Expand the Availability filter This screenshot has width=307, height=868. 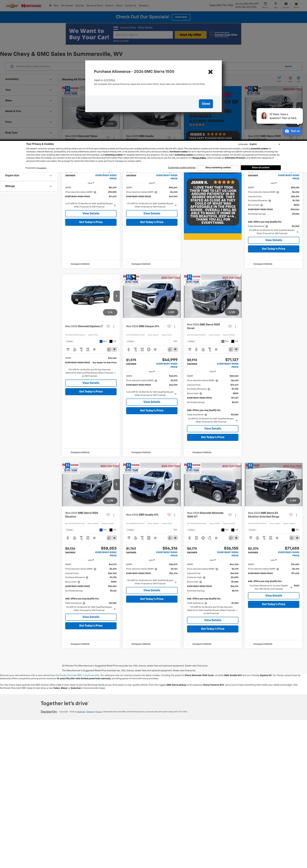coord(29,79)
